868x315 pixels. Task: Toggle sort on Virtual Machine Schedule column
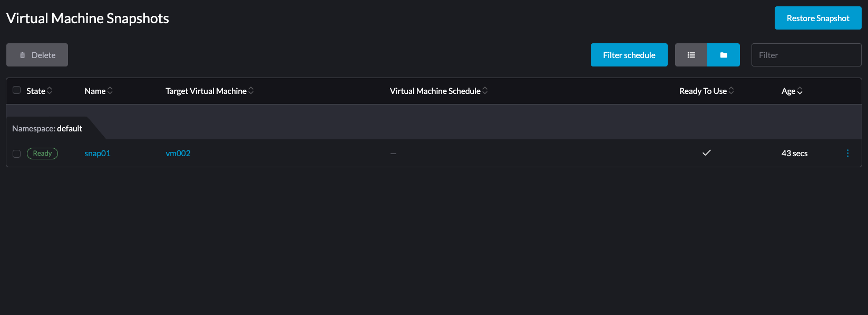click(485, 90)
